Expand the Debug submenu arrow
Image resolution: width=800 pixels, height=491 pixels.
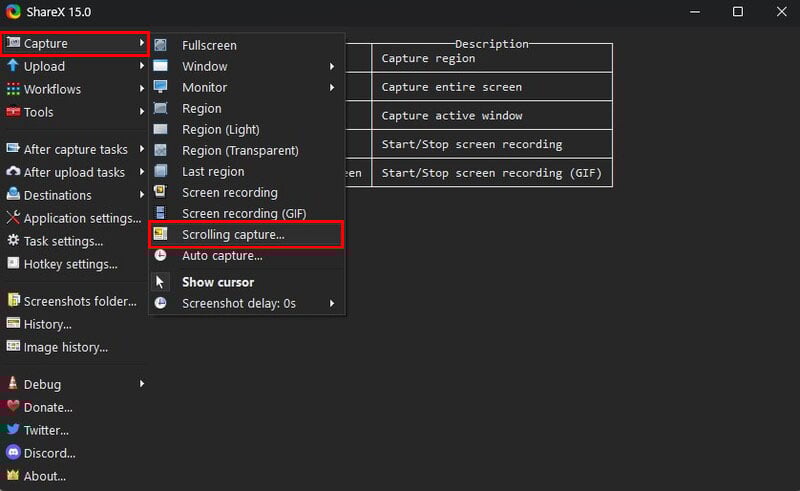[x=142, y=384]
